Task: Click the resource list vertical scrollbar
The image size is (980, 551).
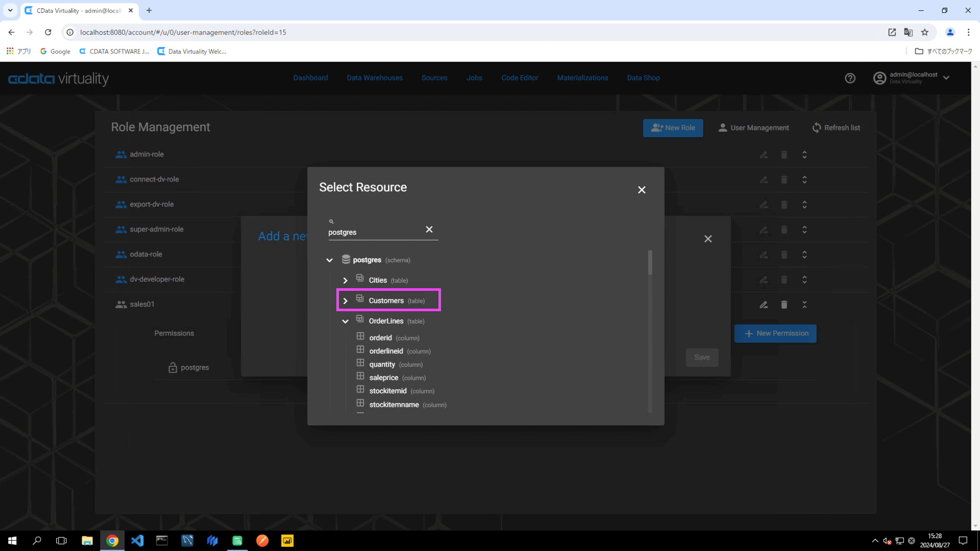Action: point(650,263)
